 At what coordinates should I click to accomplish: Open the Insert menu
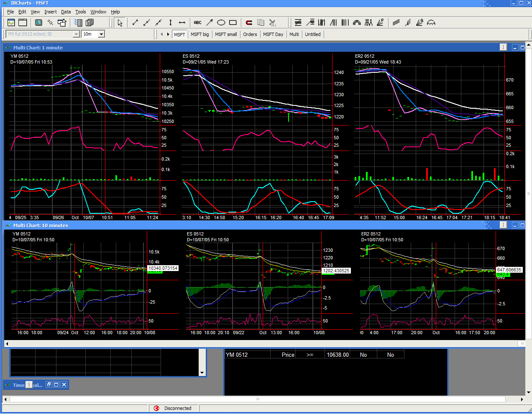[50, 12]
